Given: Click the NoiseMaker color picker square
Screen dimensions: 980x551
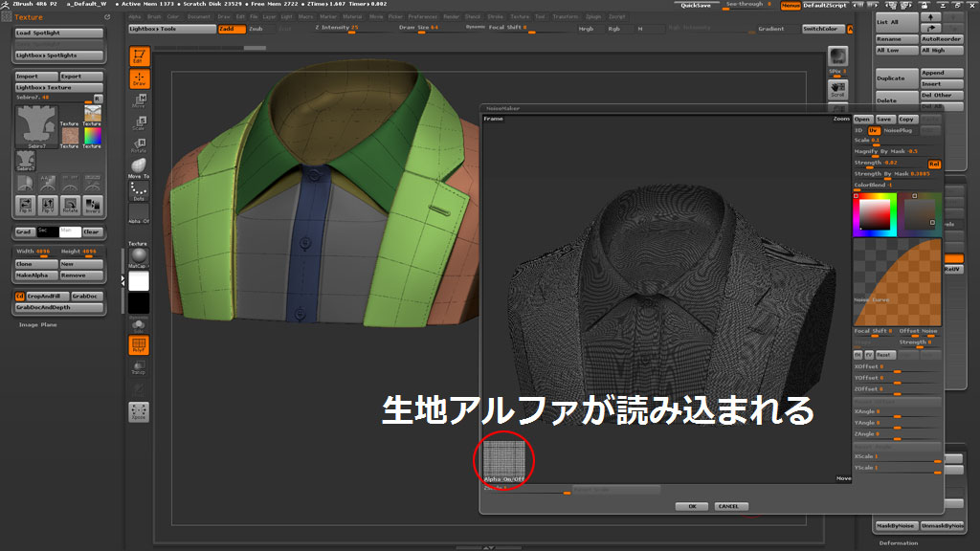Looking at the screenshot, I should point(875,214).
